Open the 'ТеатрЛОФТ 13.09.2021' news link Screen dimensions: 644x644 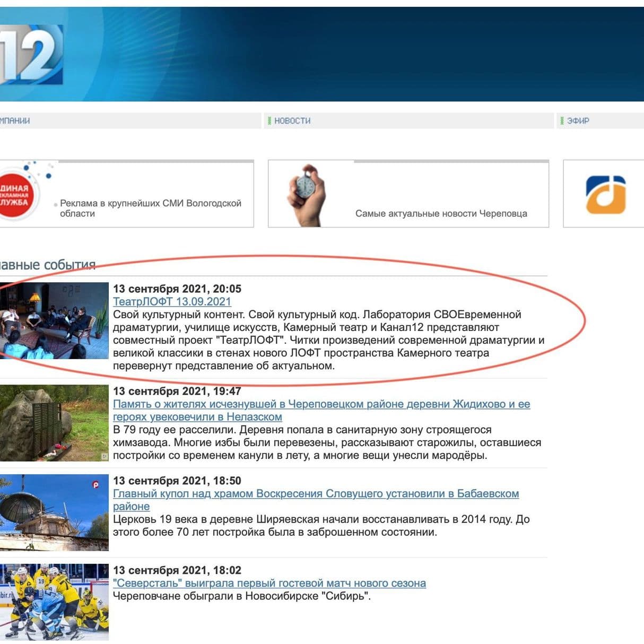pos(172,301)
